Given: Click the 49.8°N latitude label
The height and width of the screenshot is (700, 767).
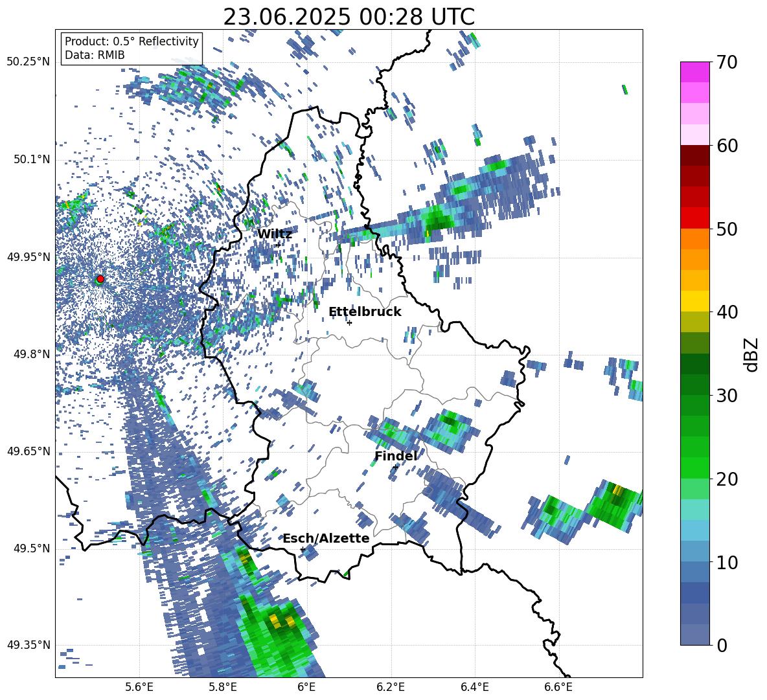Looking at the screenshot, I should pos(31,354).
